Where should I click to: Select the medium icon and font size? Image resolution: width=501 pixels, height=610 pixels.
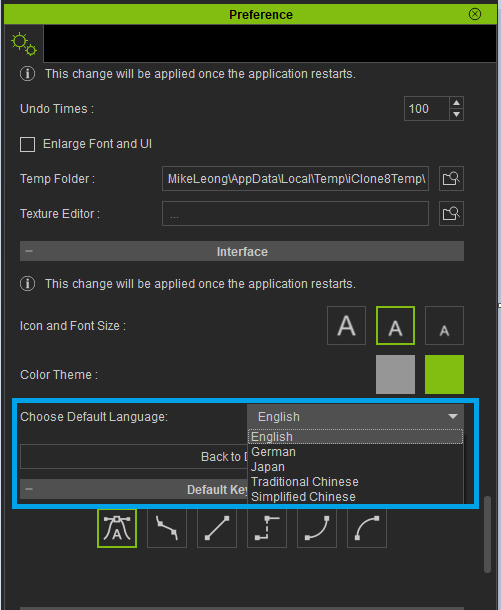point(395,325)
